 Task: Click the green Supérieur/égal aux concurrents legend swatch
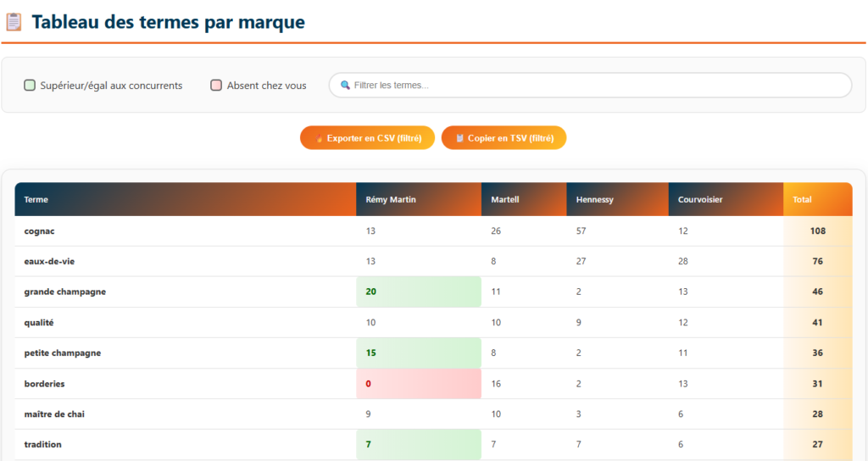coord(30,86)
